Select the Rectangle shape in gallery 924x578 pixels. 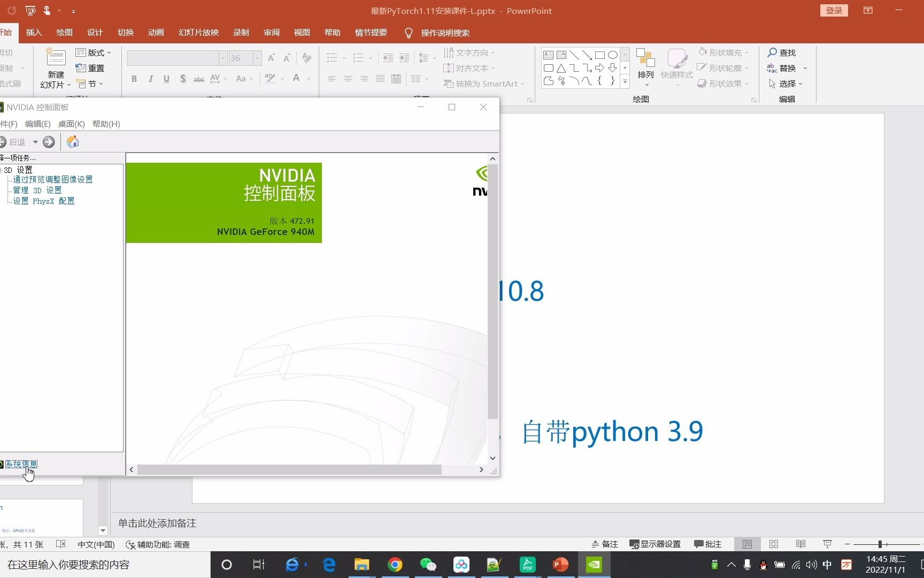600,55
